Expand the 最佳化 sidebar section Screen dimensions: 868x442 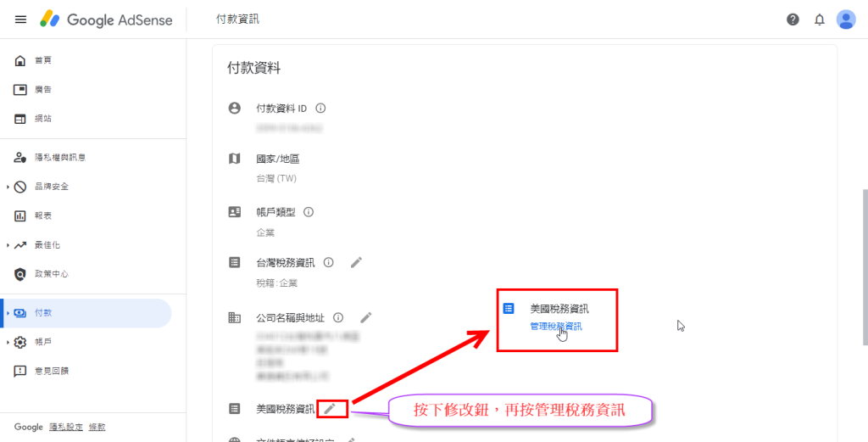pyautogui.click(x=8, y=245)
